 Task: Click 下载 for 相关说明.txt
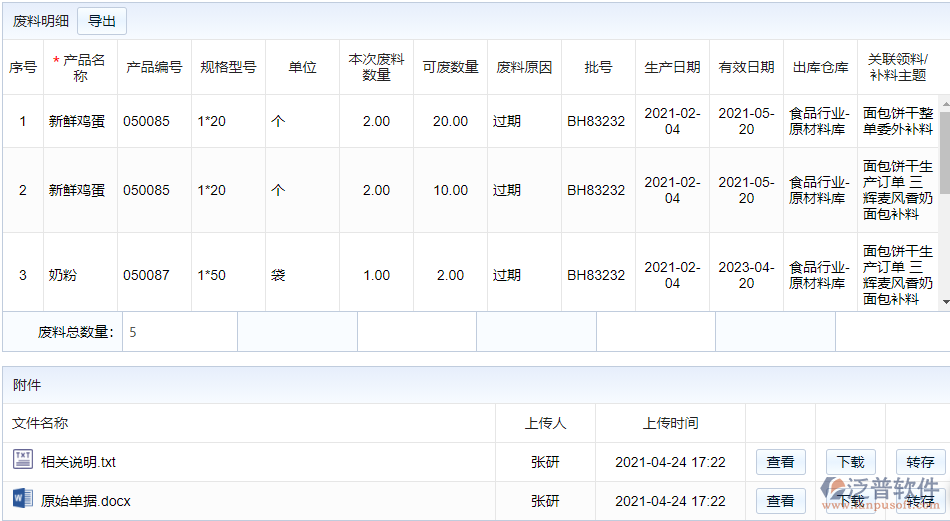pos(850,462)
